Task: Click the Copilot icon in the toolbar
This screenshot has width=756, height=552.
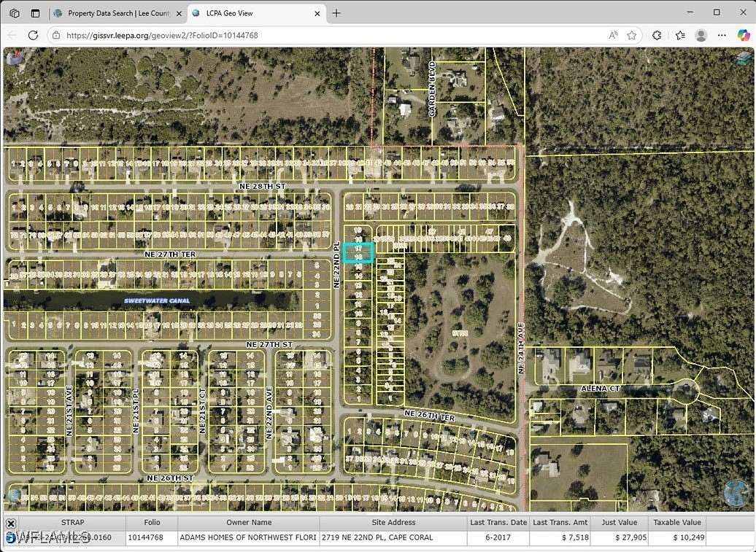Action: pyautogui.click(x=743, y=35)
